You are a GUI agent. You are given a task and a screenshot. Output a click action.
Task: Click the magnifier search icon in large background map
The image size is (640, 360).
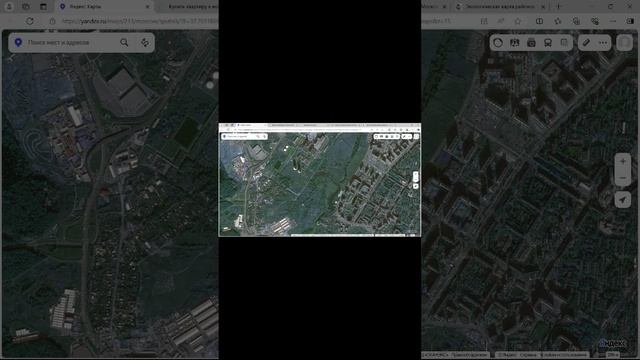(x=124, y=42)
